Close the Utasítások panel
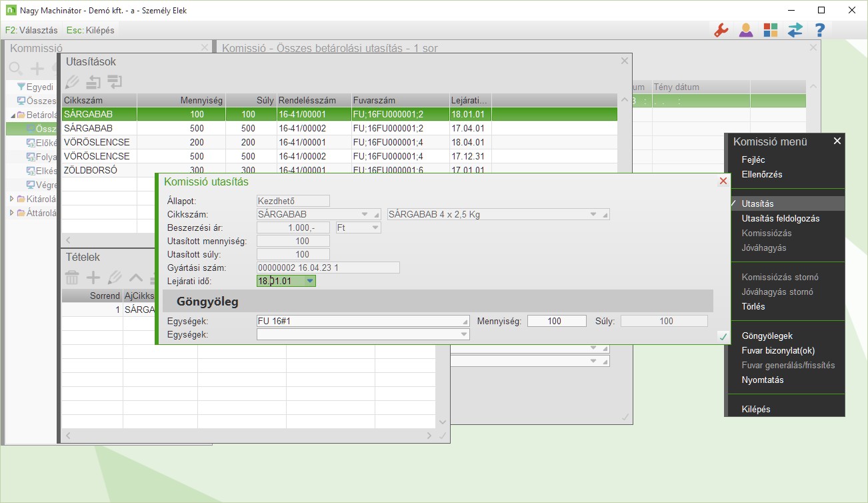The image size is (868, 503). [625, 61]
